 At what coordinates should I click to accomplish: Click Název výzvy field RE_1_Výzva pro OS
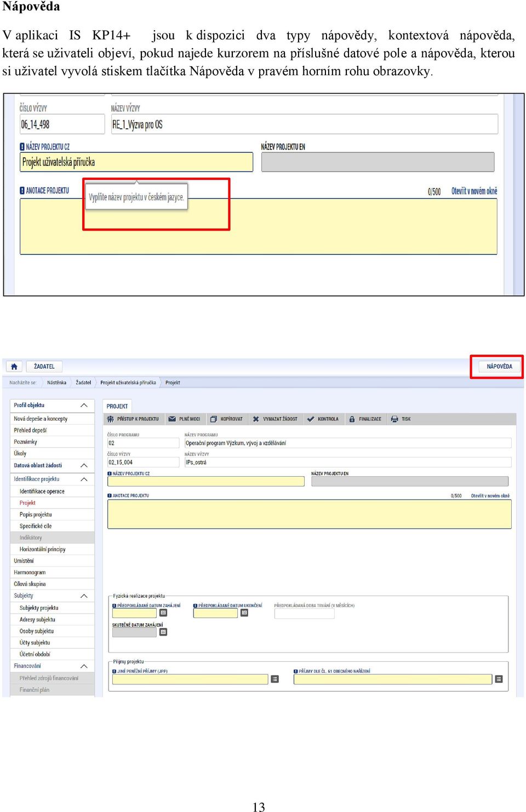pyautogui.click(x=305, y=124)
